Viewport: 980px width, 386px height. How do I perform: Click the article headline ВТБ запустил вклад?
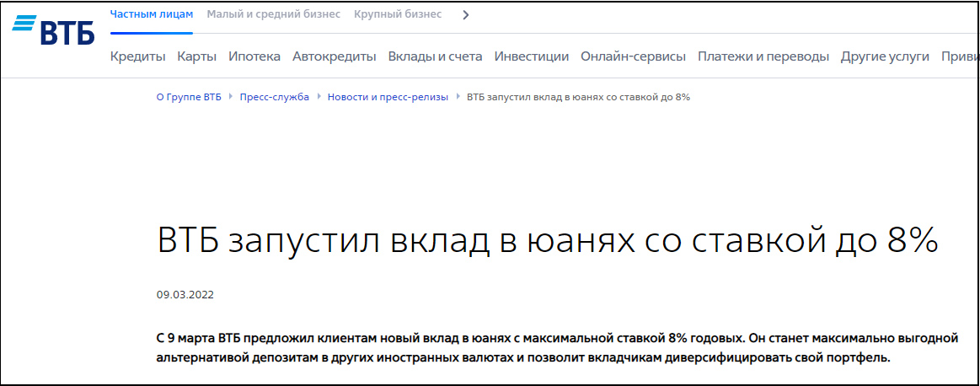[548, 242]
